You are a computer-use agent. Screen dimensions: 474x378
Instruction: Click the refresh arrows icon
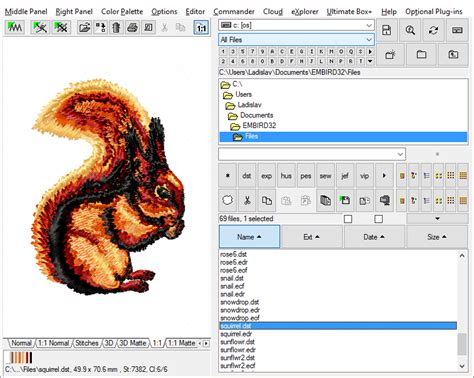click(x=433, y=30)
